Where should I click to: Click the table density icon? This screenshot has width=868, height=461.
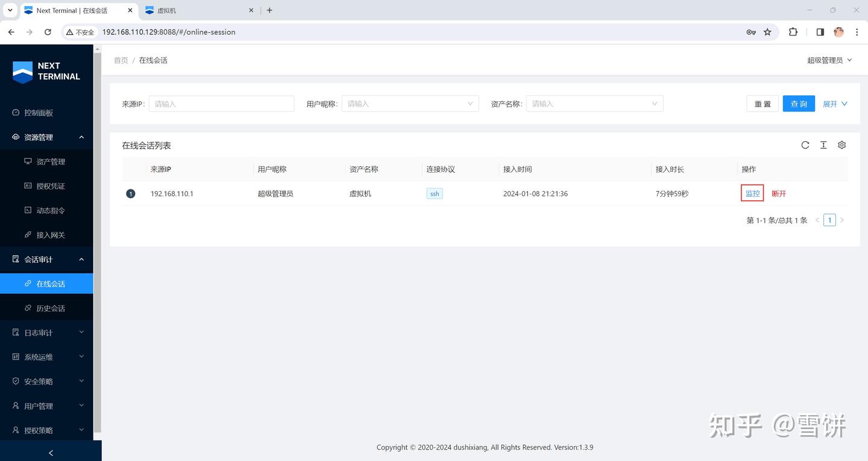tap(823, 145)
